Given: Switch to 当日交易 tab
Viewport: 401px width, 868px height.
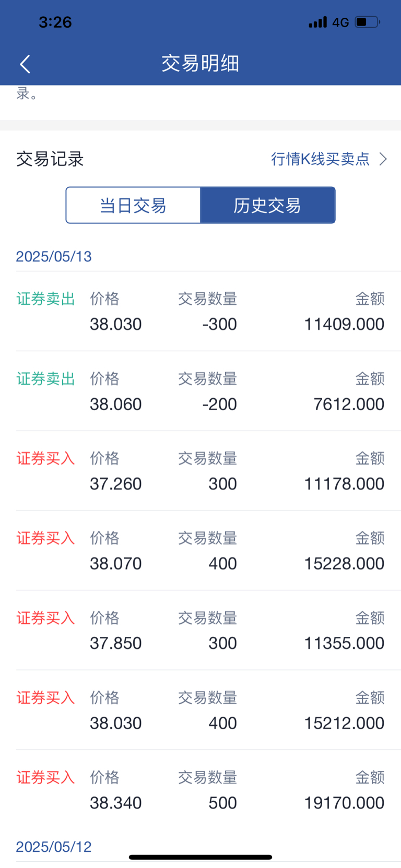Looking at the screenshot, I should click(x=133, y=205).
